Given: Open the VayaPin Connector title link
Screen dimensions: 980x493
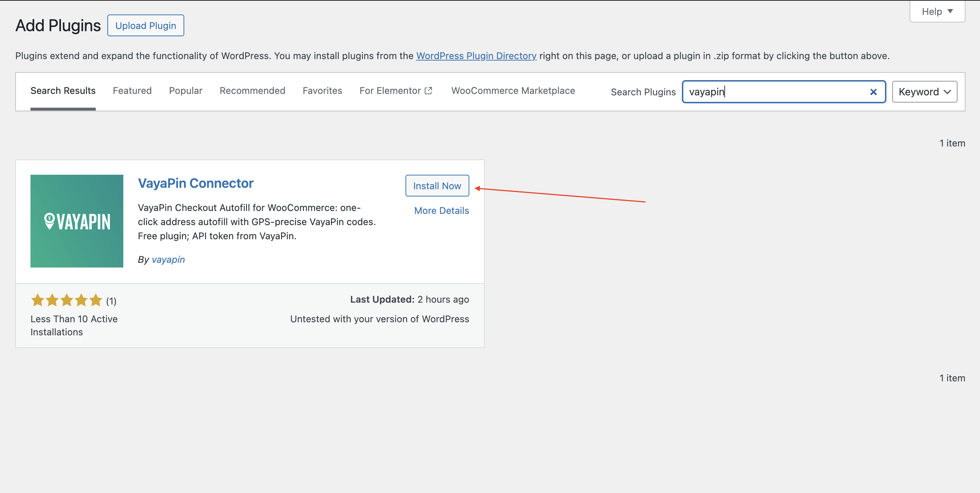Looking at the screenshot, I should tap(195, 183).
